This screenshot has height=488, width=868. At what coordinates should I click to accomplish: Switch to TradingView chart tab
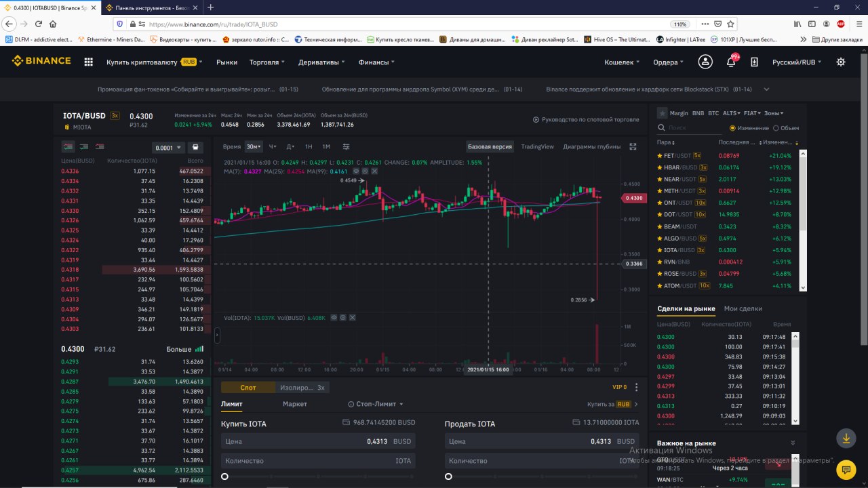point(537,146)
